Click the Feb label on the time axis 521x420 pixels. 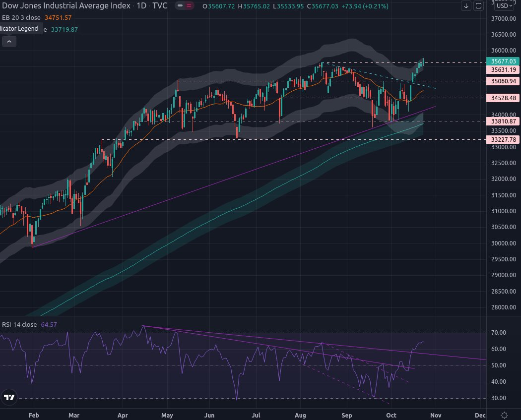[x=34, y=415]
